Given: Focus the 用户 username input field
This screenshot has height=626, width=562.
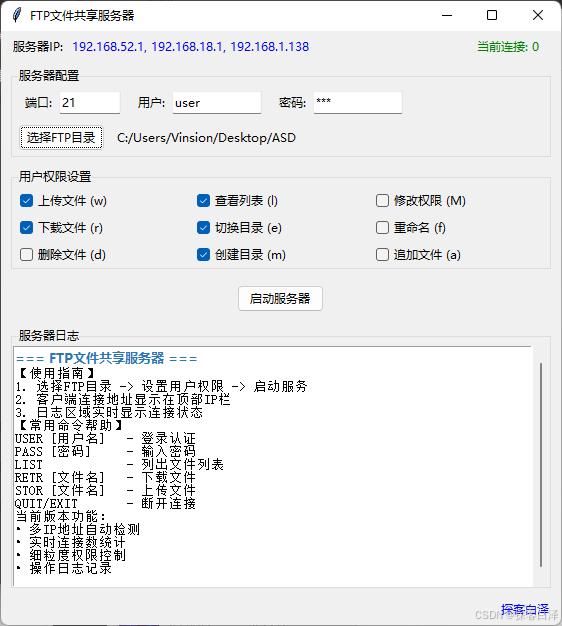Looking at the screenshot, I should point(217,103).
